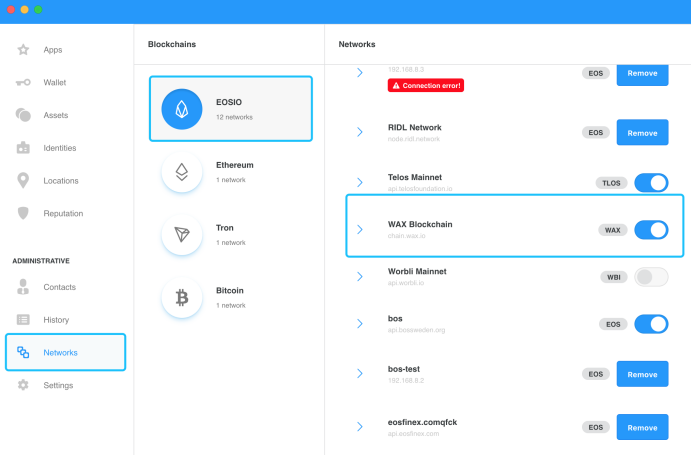Remove the 192.168.8.3 network
This screenshot has height=455, width=692.
click(x=642, y=74)
